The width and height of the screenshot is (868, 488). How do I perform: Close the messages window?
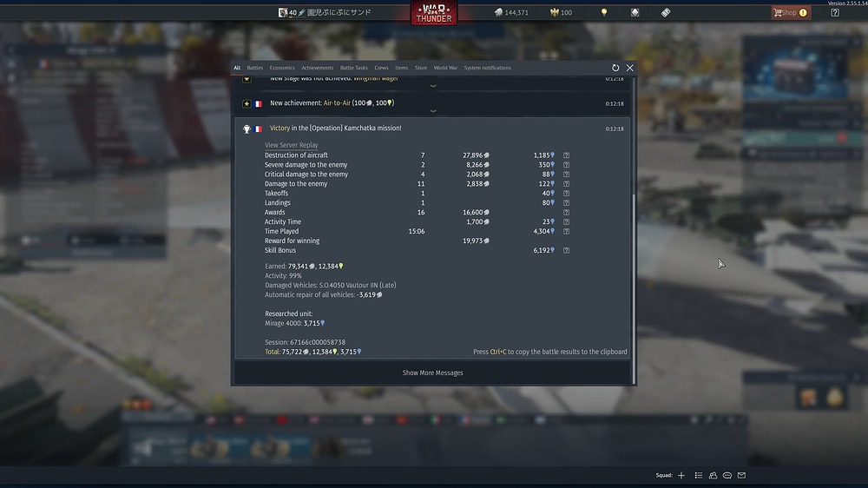tap(630, 68)
